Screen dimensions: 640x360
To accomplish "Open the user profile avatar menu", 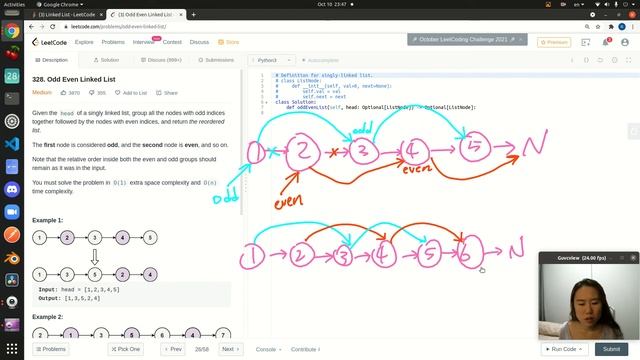I will tap(624, 42).
